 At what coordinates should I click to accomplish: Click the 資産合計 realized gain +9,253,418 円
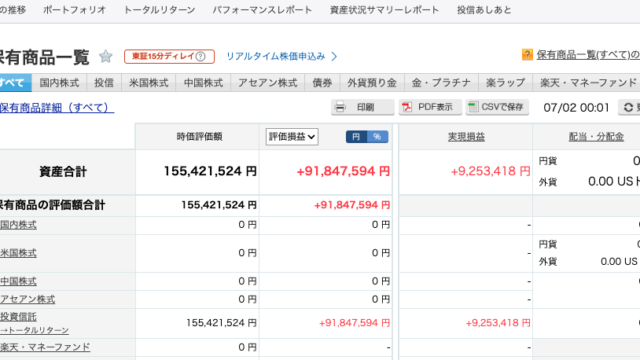point(491,171)
